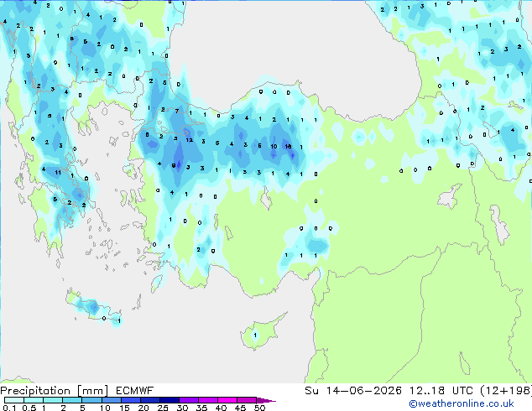Click the legend label '50'

tap(259, 408)
